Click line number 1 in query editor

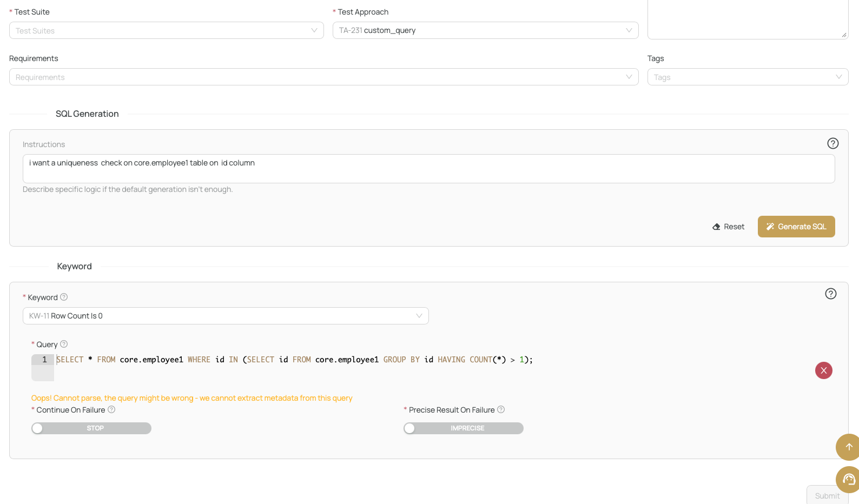pyautogui.click(x=44, y=360)
